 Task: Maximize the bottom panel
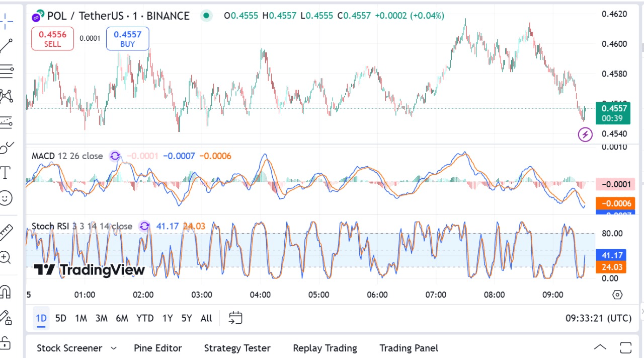625,347
